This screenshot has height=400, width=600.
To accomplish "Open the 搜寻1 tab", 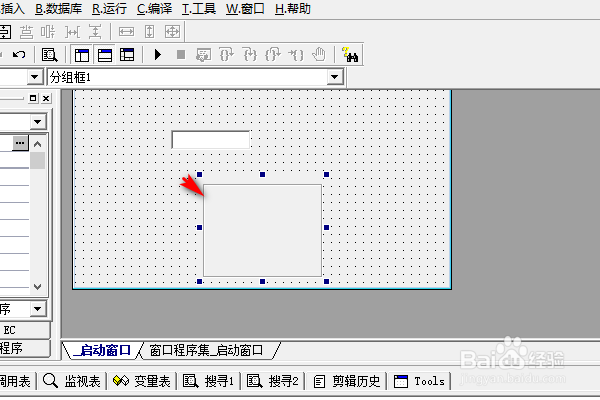I will 208,381.
